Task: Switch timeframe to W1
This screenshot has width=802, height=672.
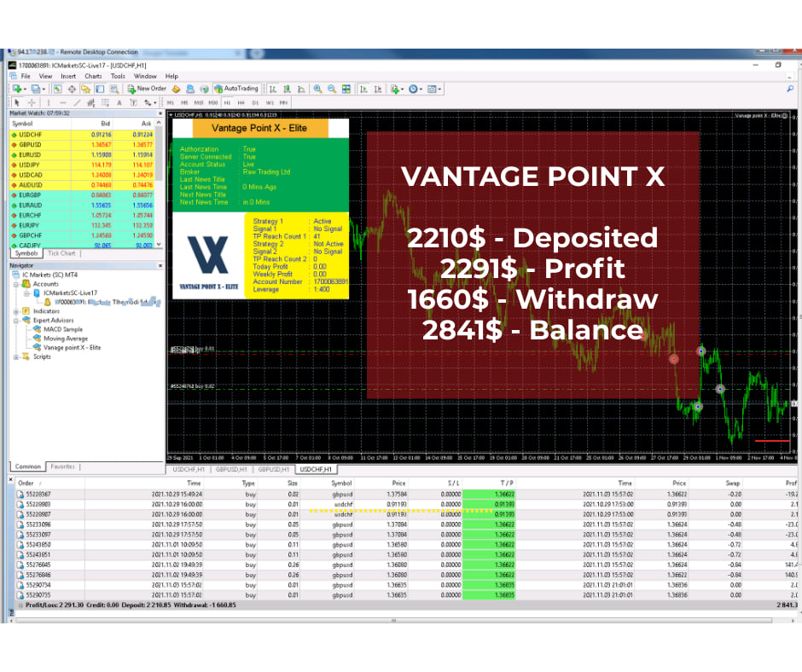Action: 270,103
